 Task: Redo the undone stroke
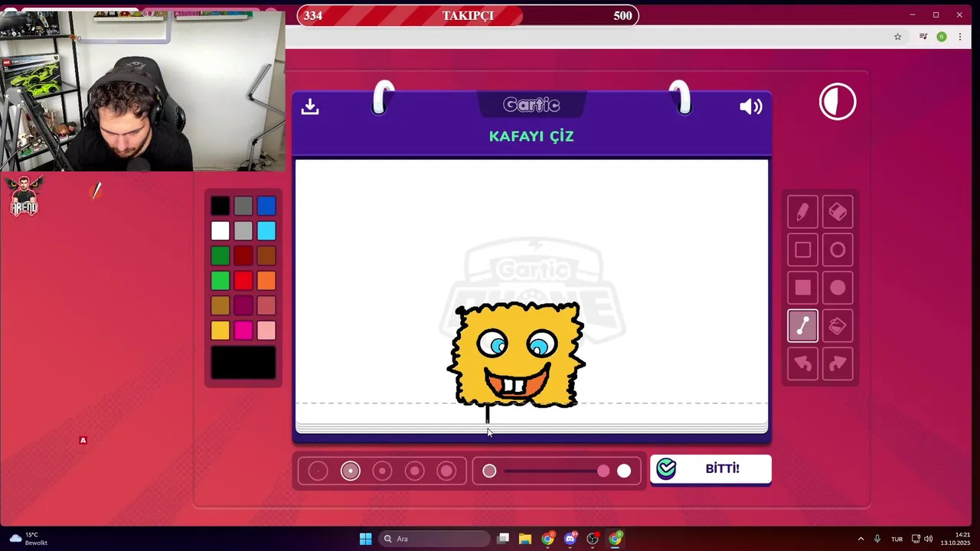(838, 364)
